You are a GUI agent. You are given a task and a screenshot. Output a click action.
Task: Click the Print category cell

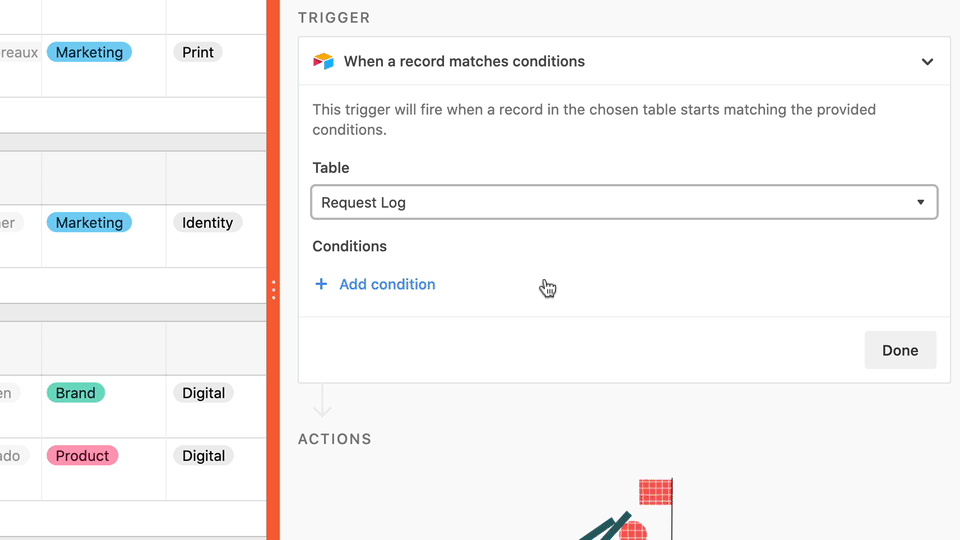(x=198, y=52)
